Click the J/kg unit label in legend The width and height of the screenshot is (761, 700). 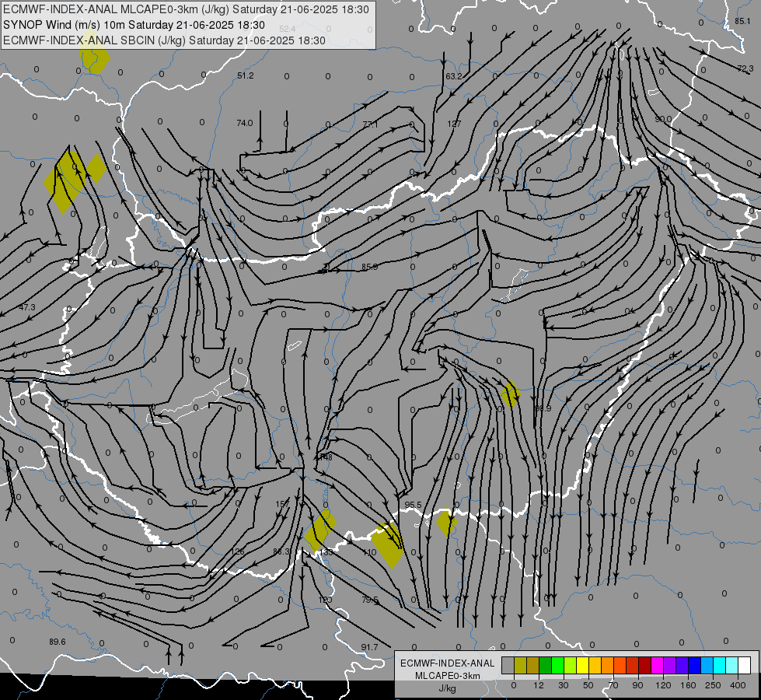point(447,688)
